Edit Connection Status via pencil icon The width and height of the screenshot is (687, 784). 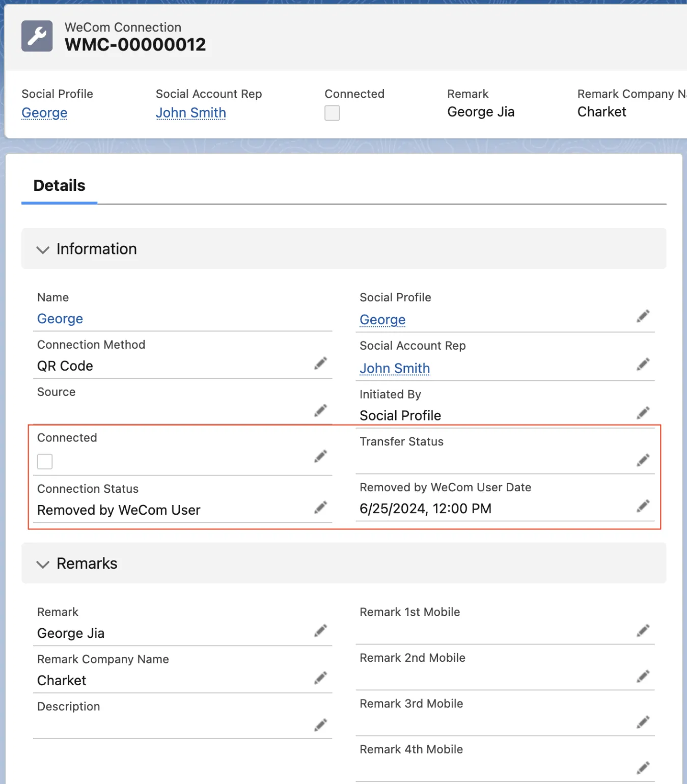(x=320, y=508)
